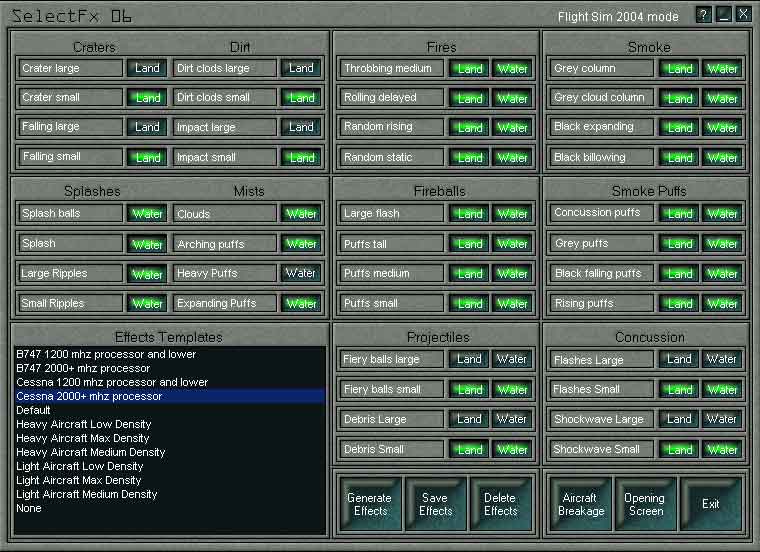Toggle Land for Black falling puffs

point(679,273)
